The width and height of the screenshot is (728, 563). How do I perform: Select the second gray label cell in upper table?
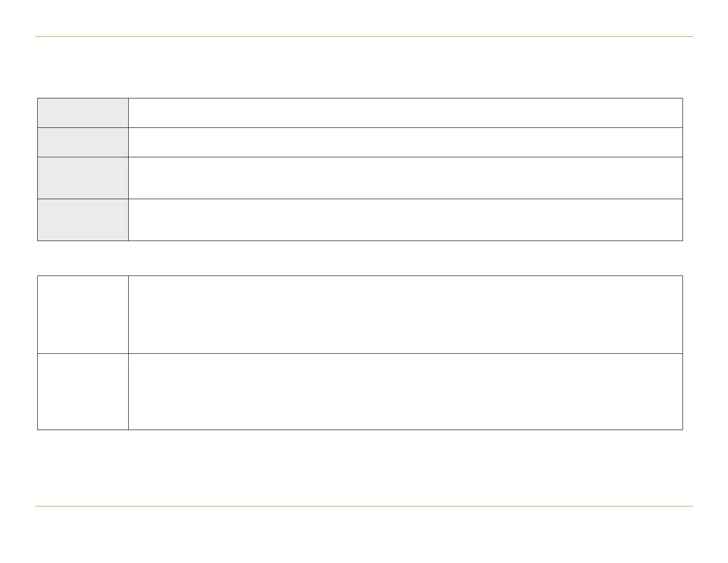point(83,142)
